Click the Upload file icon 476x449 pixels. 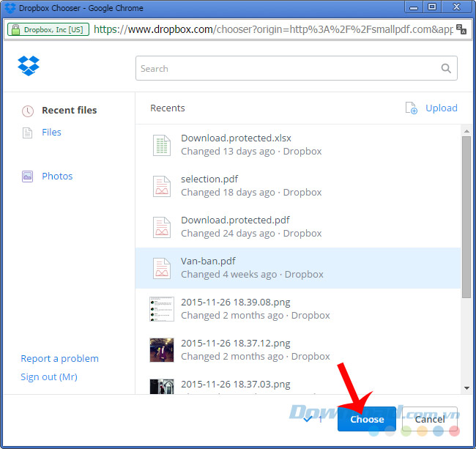click(x=412, y=108)
